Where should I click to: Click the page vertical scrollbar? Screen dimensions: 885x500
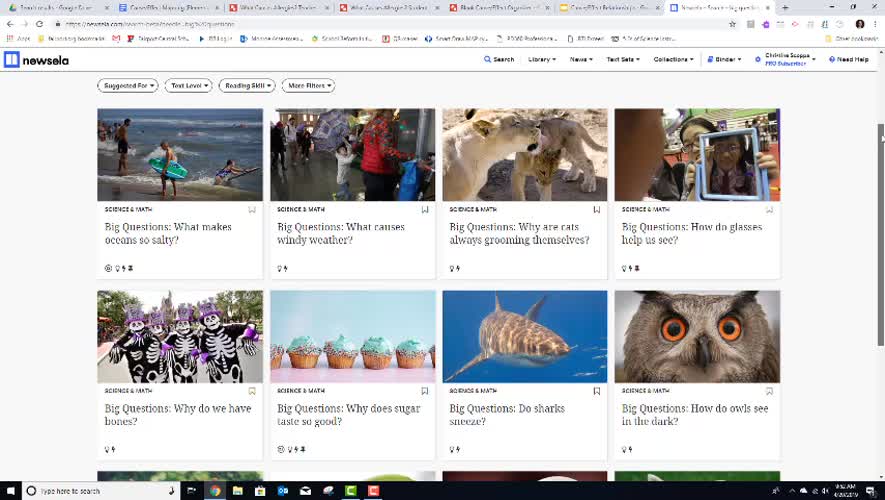880,234
